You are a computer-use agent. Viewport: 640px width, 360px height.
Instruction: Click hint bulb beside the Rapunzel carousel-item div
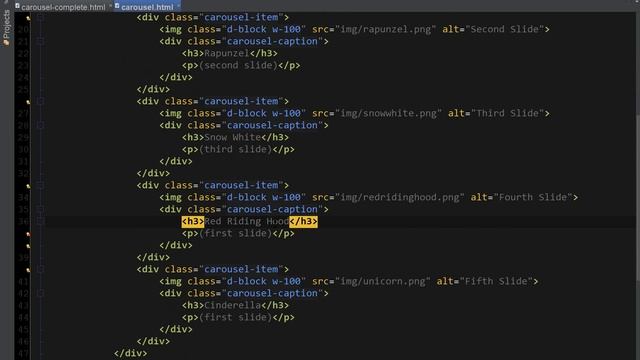coord(28,18)
